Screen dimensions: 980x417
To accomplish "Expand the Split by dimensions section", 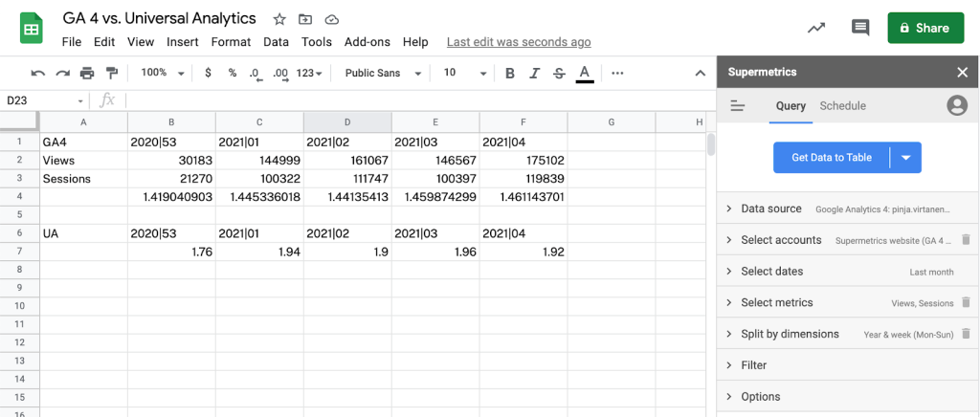I will click(x=848, y=334).
